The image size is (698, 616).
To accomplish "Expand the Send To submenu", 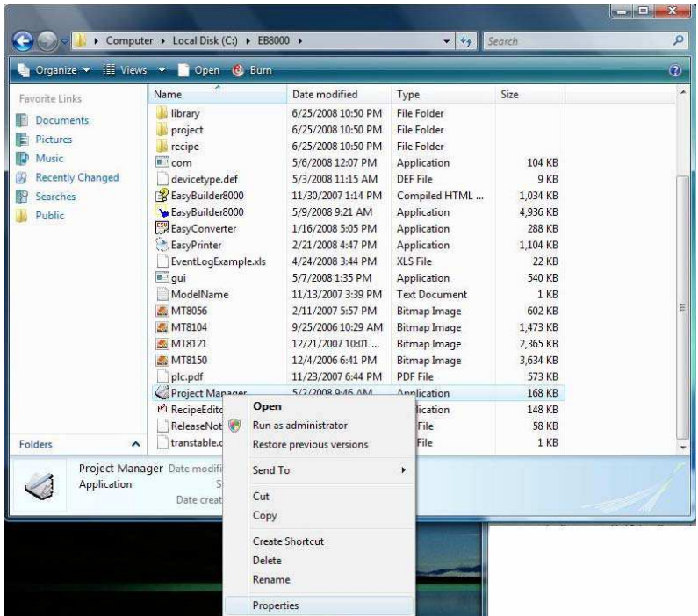I will coord(319,469).
